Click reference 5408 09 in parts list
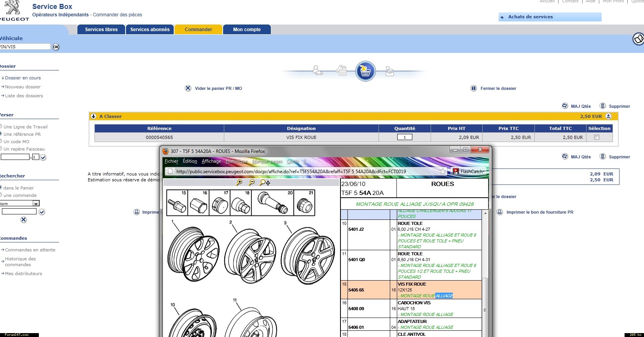 click(x=356, y=309)
